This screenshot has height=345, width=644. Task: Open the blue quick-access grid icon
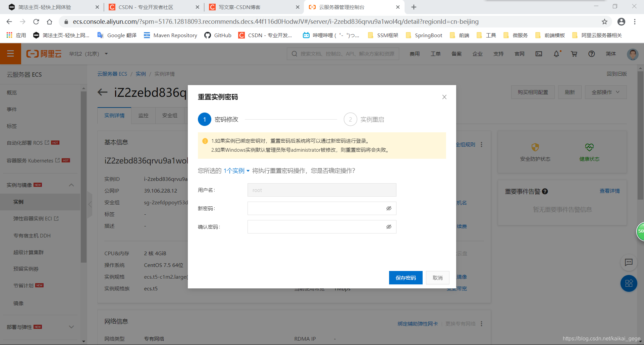(x=629, y=283)
